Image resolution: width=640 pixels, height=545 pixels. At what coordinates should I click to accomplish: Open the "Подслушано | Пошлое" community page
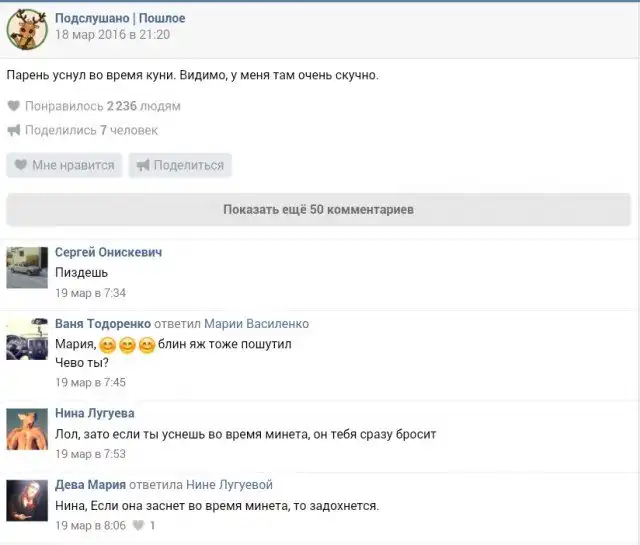tap(119, 18)
